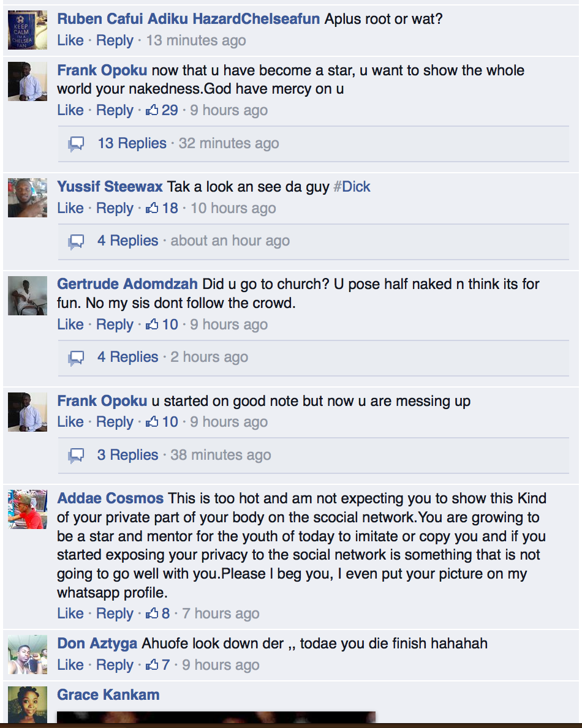
Task: Open Grace Kankam's profile name
Action: pyautogui.click(x=108, y=694)
